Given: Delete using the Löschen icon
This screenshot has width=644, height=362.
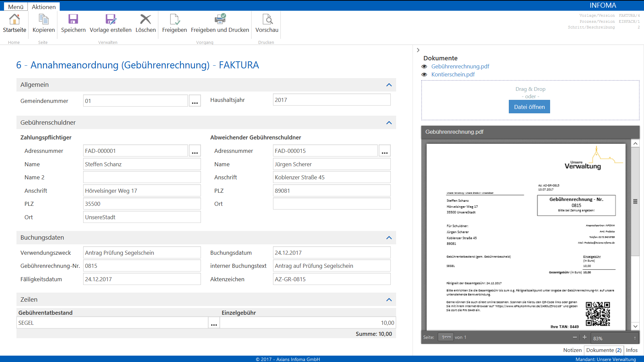Looking at the screenshot, I should tap(146, 19).
